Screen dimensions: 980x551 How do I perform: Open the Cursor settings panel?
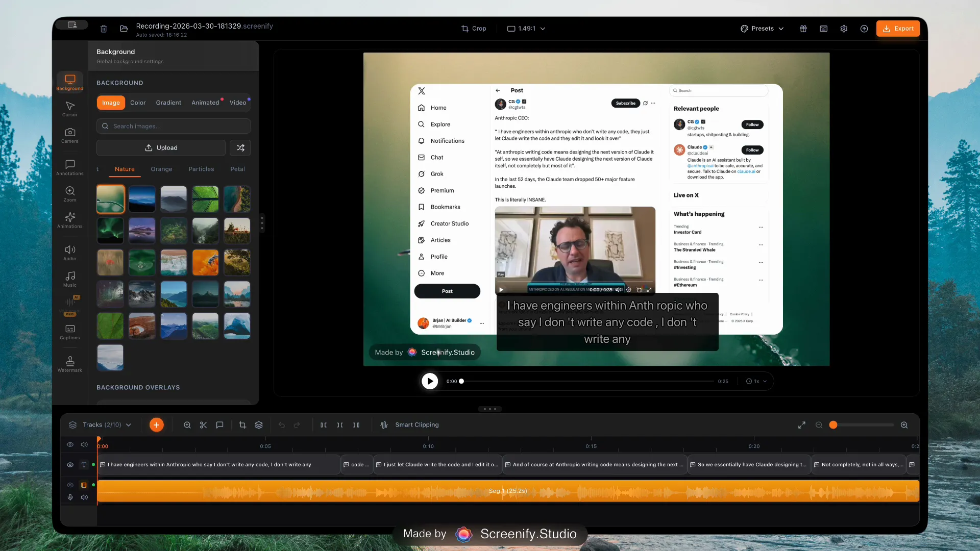(70, 109)
